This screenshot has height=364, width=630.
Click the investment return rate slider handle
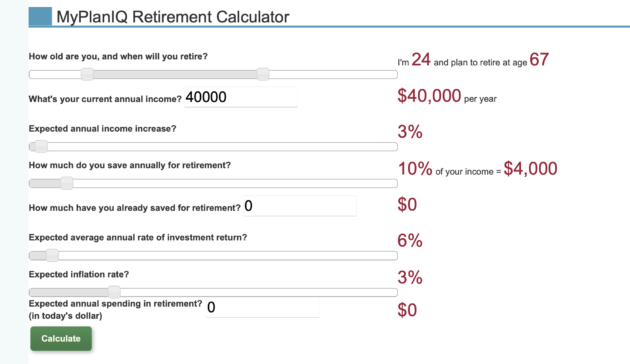click(52, 256)
